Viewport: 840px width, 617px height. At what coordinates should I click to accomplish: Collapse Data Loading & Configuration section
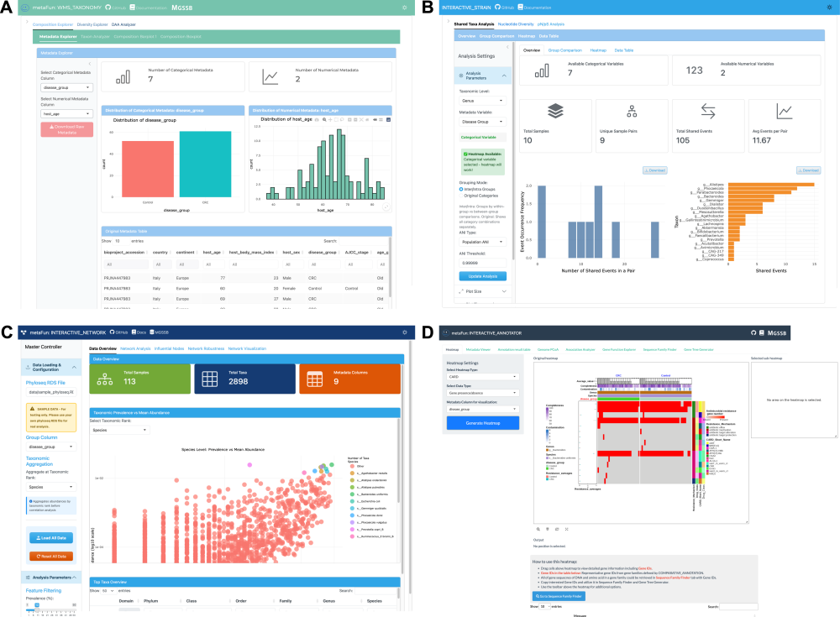coord(50,368)
